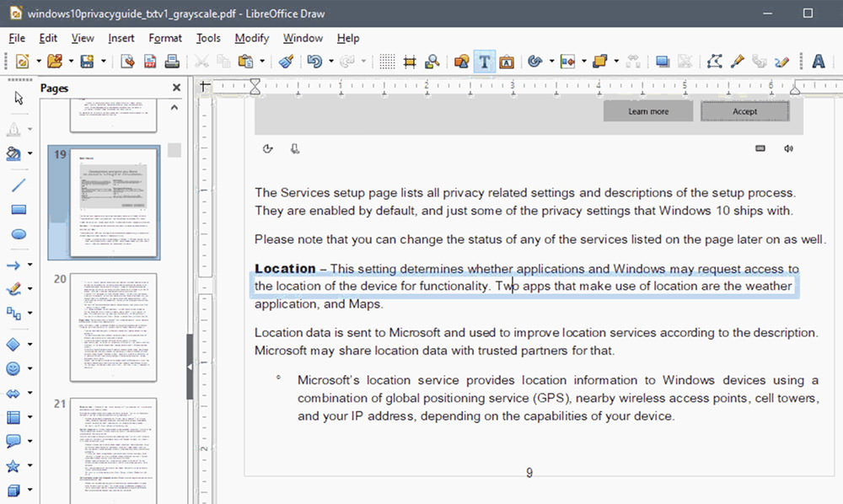Open the Format menu
The image size is (843, 504).
click(x=165, y=38)
